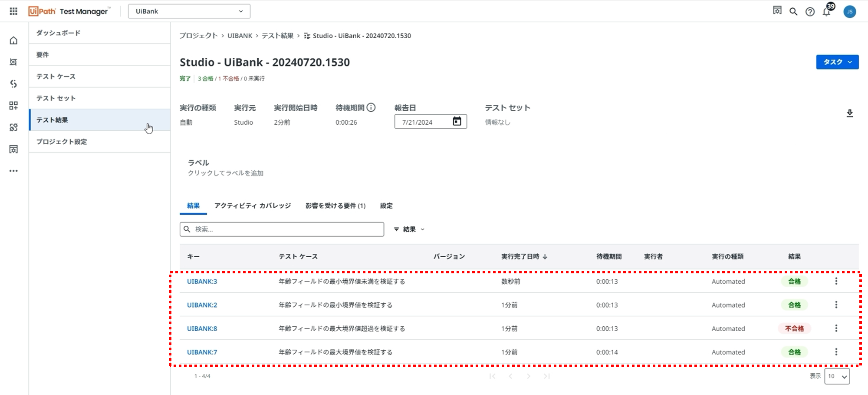868x395 pixels.
Task: Open the notifications bell icon
Action: click(x=827, y=11)
